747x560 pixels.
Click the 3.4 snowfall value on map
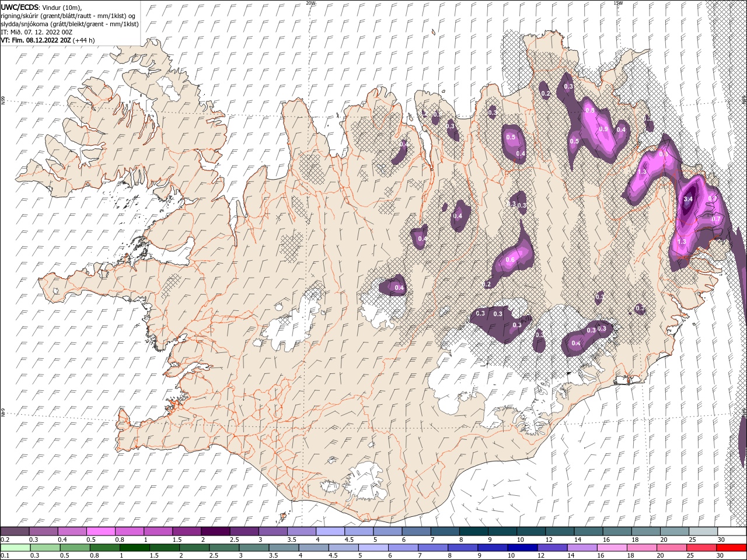click(687, 199)
